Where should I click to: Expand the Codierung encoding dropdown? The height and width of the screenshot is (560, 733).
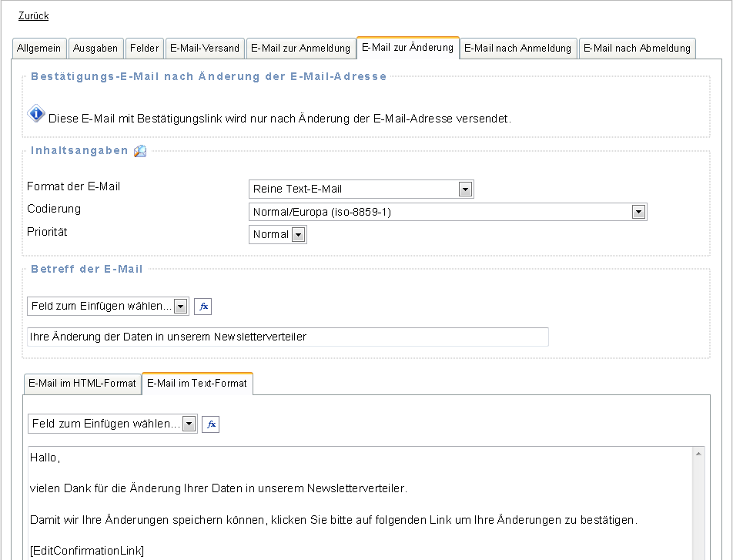pos(447,212)
